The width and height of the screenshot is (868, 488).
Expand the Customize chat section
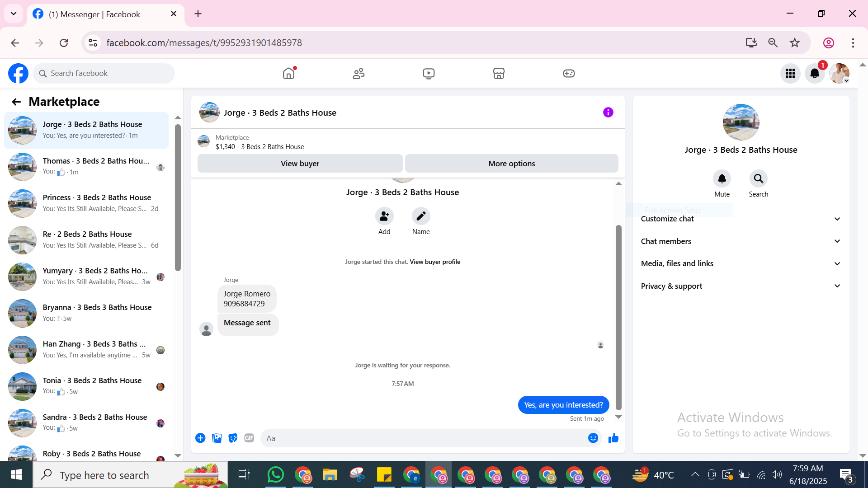pyautogui.click(x=741, y=219)
